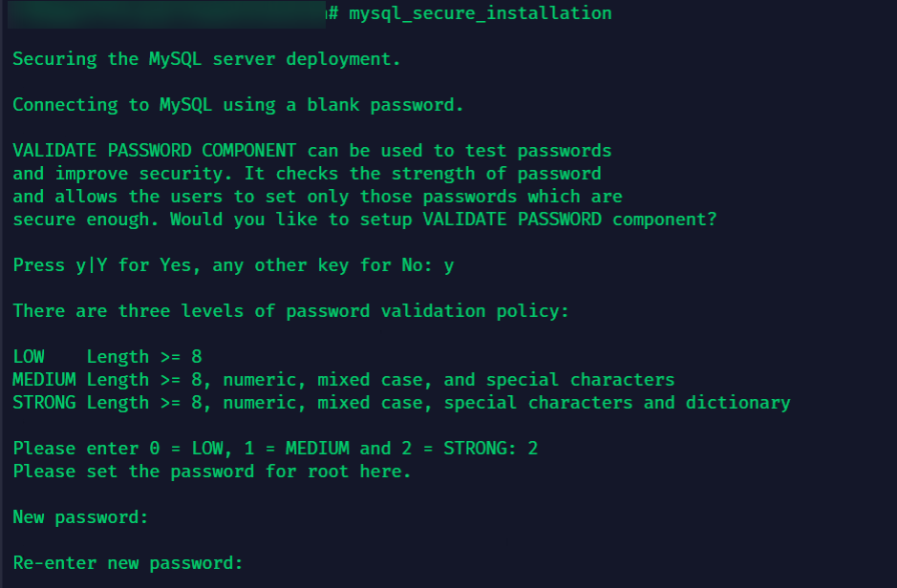The height and width of the screenshot is (588, 897).
Task: Click the word 'dictionary' in STRONG row
Action: [x=738, y=402]
